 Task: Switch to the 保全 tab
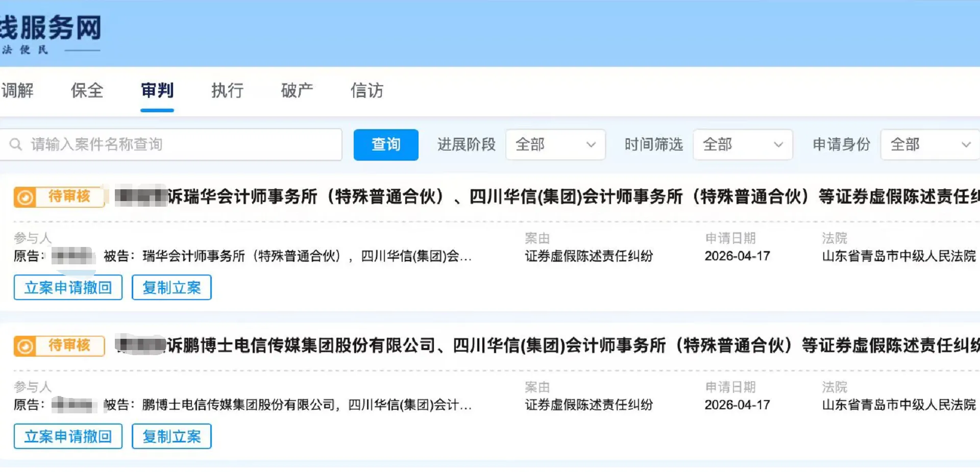click(87, 91)
